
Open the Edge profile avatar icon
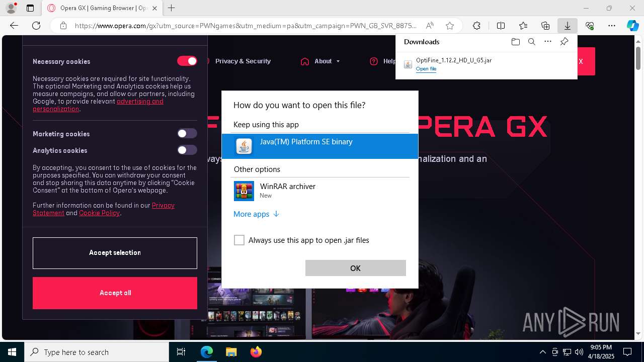pyautogui.click(x=11, y=8)
